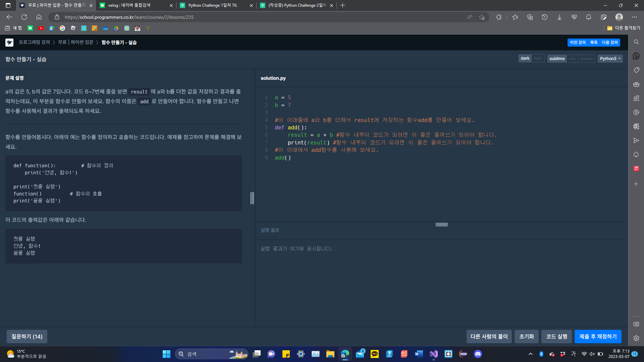
Task: Open browser settings and more menu
Action: (x=634, y=17)
